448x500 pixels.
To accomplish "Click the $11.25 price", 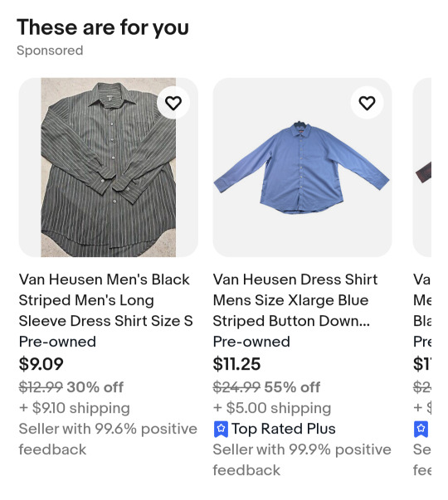I will click(x=236, y=364).
